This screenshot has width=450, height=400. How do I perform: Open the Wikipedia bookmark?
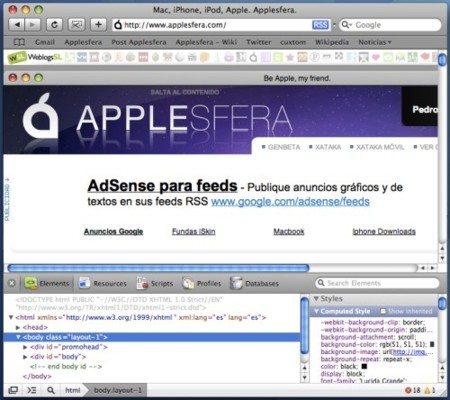332,42
